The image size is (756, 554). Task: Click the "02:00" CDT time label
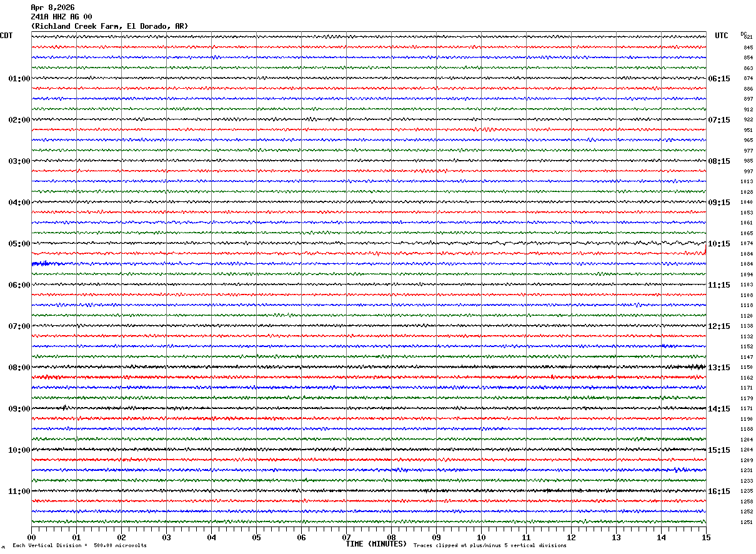pos(19,120)
